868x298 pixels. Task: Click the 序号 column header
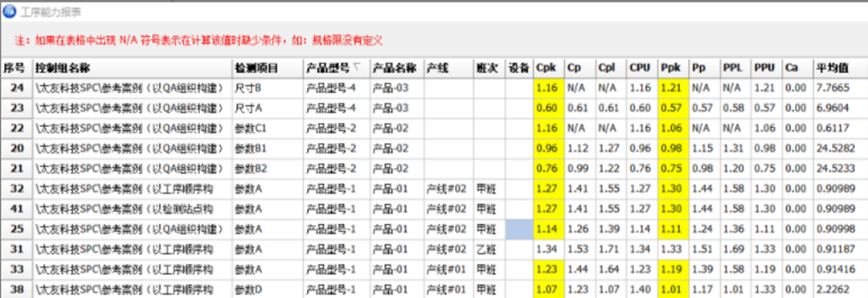tap(16, 68)
